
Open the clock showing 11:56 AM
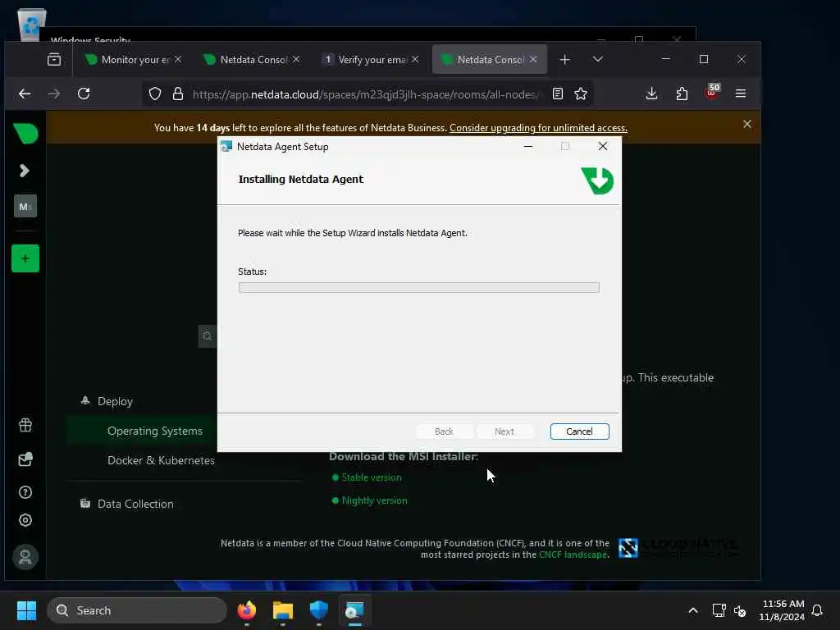pyautogui.click(x=782, y=610)
